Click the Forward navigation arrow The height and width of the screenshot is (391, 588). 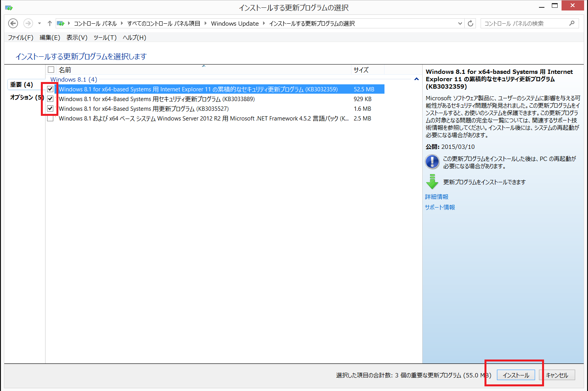28,23
